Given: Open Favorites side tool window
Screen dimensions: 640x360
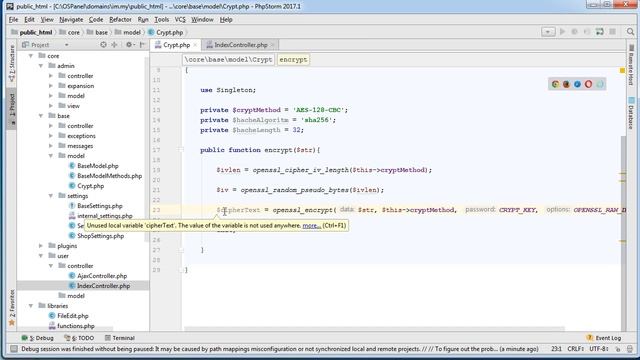Looking at the screenshot, I should (x=12, y=308).
